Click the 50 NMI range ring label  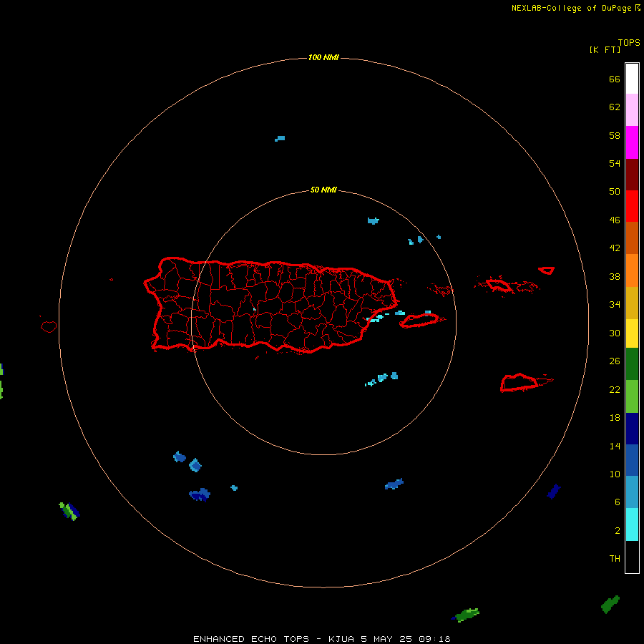323,190
